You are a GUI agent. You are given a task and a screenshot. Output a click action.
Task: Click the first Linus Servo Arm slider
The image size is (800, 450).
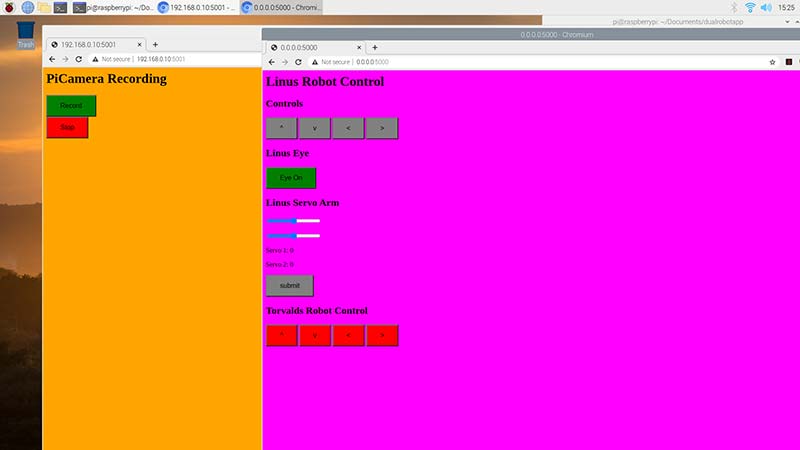click(x=293, y=221)
